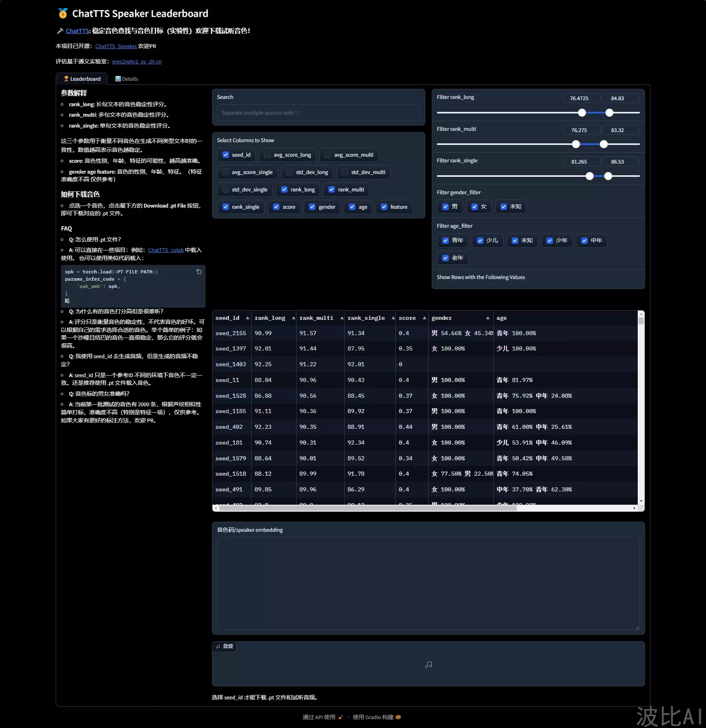The image size is (706, 728).
Task: Open the ChatTTS_colab link
Action: point(166,250)
